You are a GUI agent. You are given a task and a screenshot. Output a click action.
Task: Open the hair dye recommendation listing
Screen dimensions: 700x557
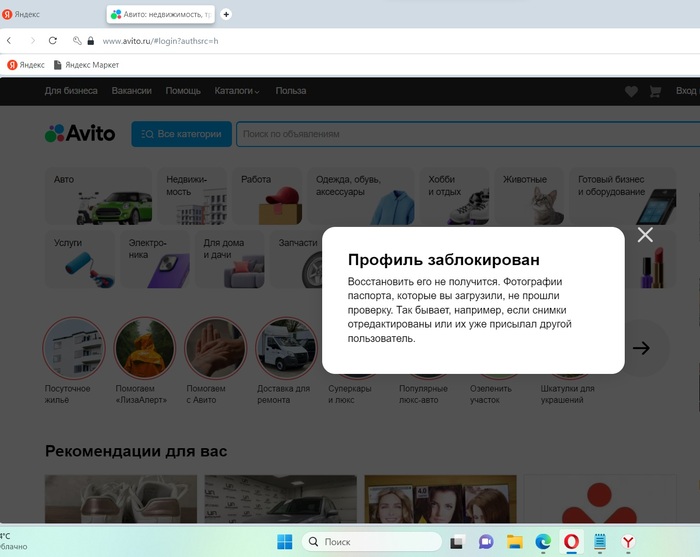(440, 499)
